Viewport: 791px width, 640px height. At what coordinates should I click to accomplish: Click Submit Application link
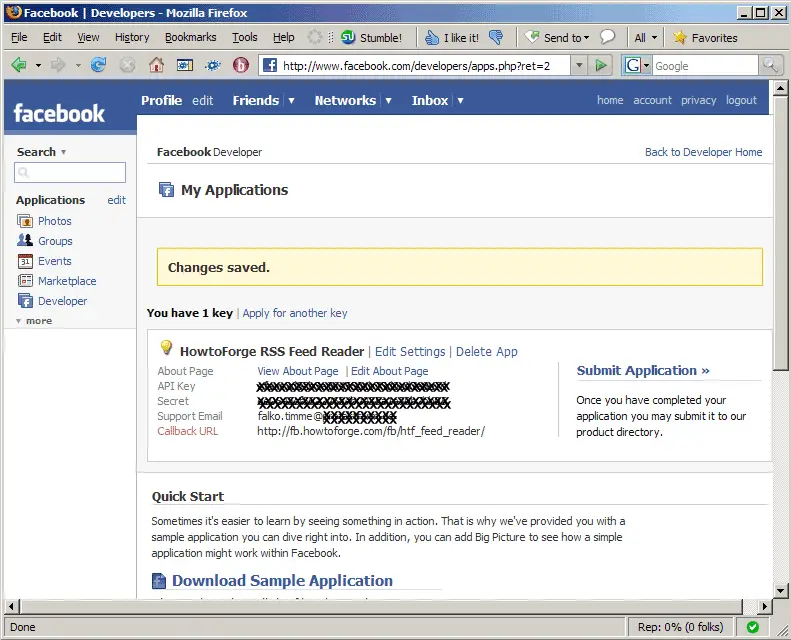pos(642,371)
